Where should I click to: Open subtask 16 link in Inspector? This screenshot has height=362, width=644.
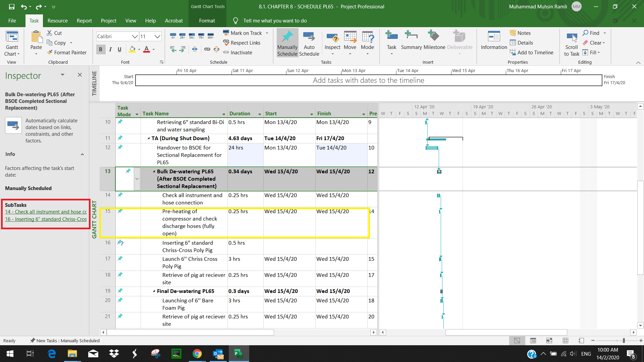[x=46, y=219]
